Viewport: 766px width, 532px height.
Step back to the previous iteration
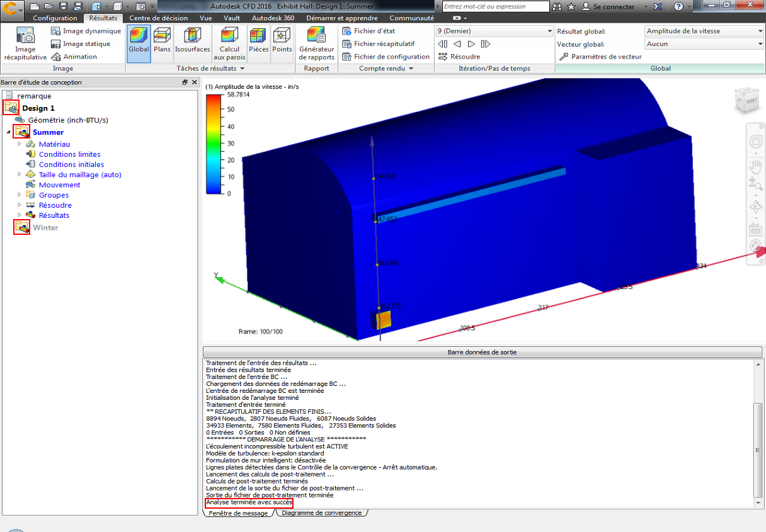457,44
